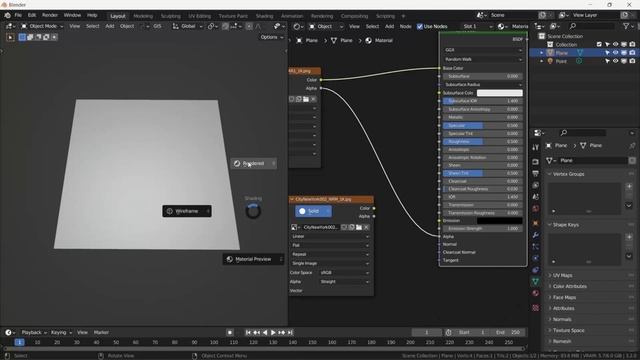Open the Tool properties tab icon
640x360 pixels.
tap(536, 147)
